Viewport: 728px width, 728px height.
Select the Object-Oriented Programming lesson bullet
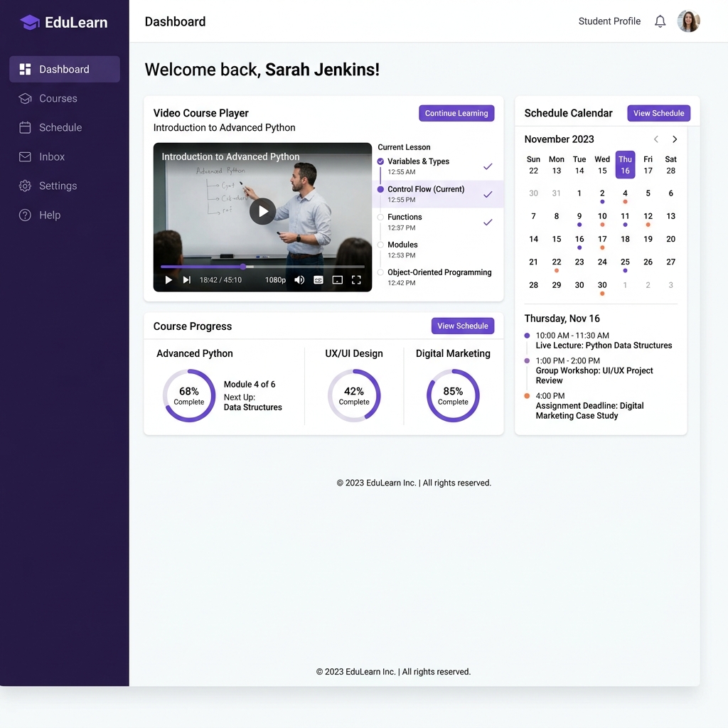(x=380, y=272)
